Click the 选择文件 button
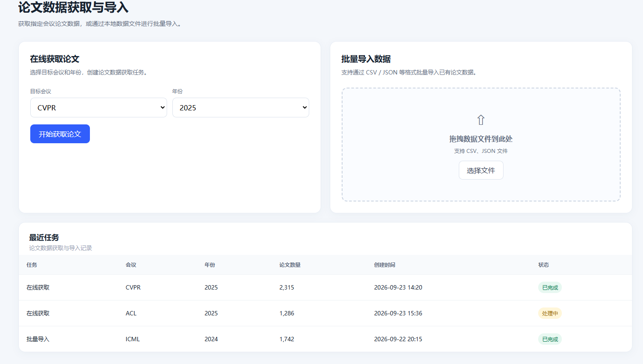Screen dimensions: 643x364 [x=481, y=170]
